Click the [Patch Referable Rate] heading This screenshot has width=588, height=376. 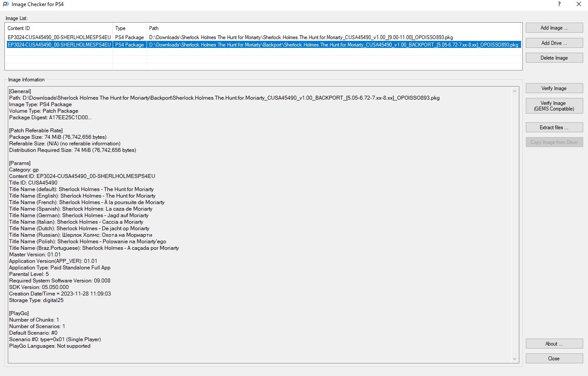(x=36, y=131)
